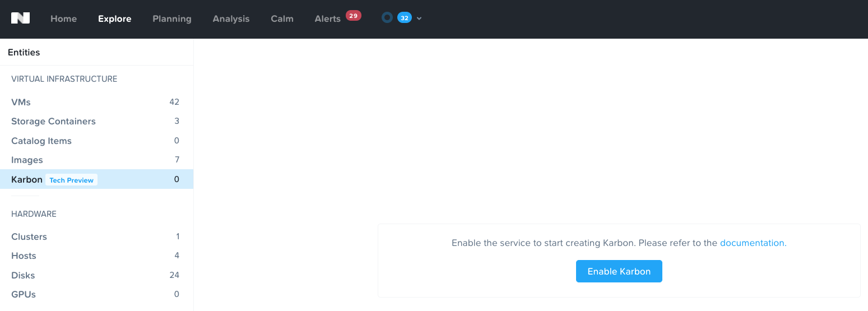868x311 pixels.
Task: Click the Tech Preview label
Action: click(x=72, y=180)
